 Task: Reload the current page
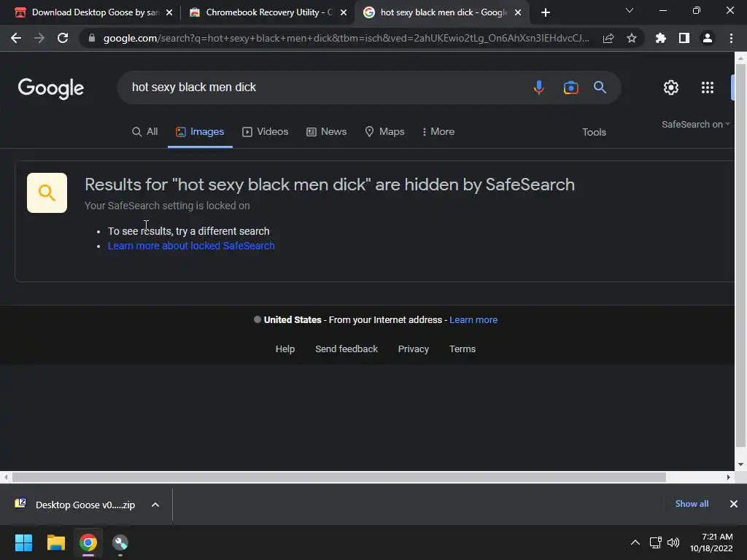[x=63, y=38]
